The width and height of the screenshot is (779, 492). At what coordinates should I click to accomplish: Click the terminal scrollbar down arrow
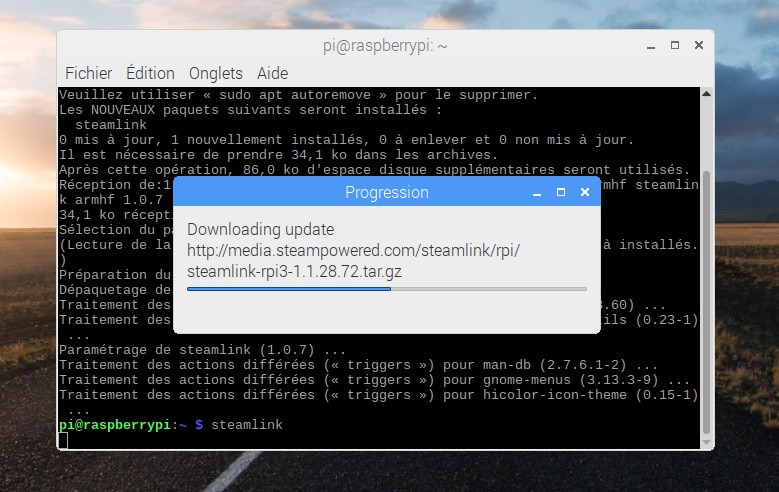pos(706,442)
